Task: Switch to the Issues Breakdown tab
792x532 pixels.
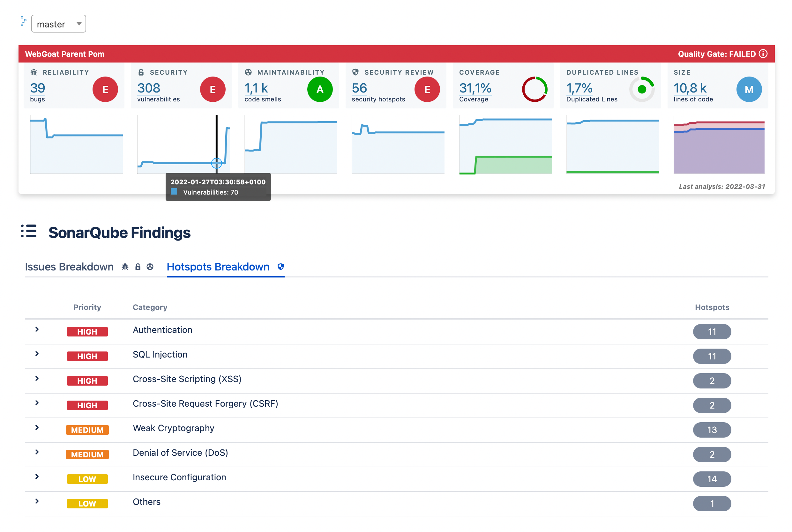Action: (69, 267)
